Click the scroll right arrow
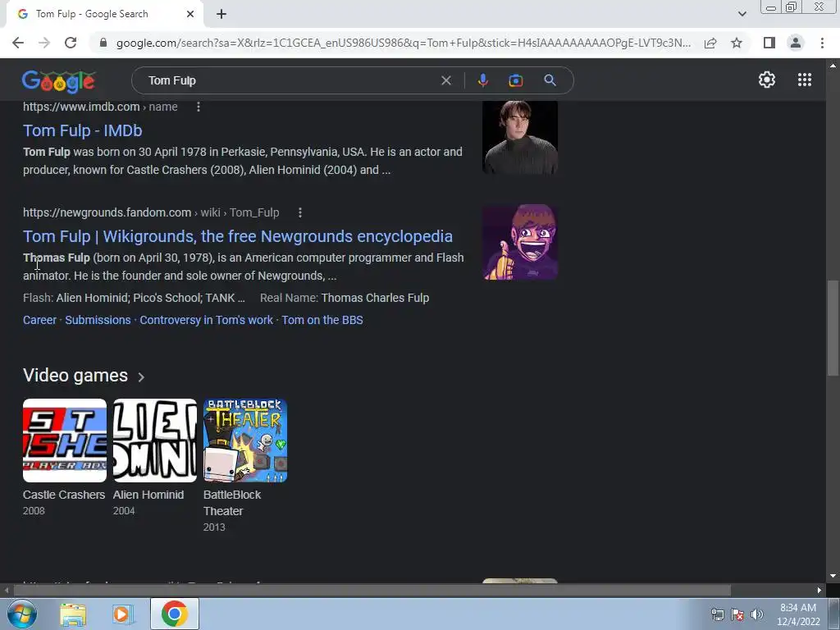 (819, 591)
